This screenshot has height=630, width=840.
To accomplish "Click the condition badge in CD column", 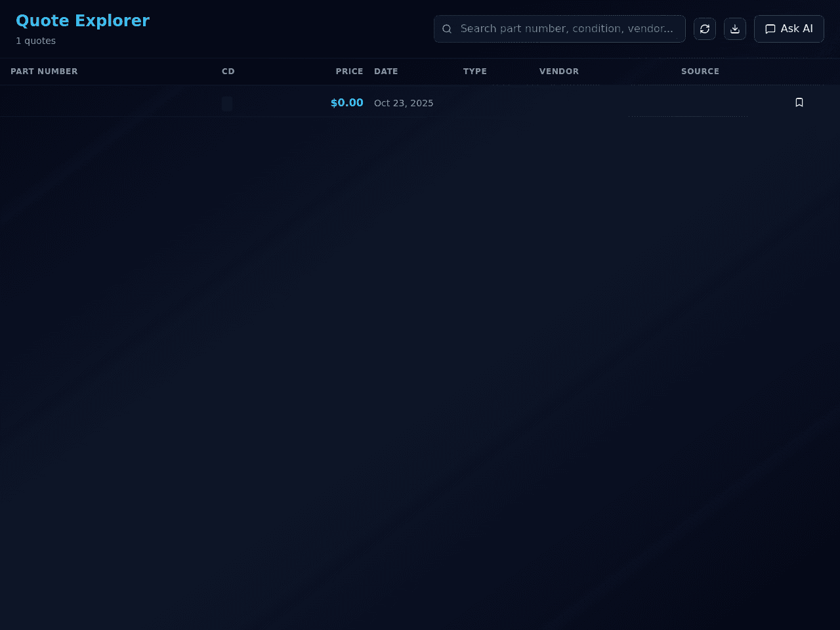I will point(227,104).
